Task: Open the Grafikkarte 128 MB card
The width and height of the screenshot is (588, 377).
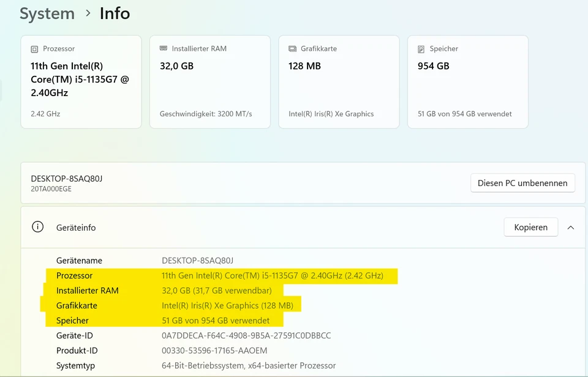Action: [x=339, y=82]
